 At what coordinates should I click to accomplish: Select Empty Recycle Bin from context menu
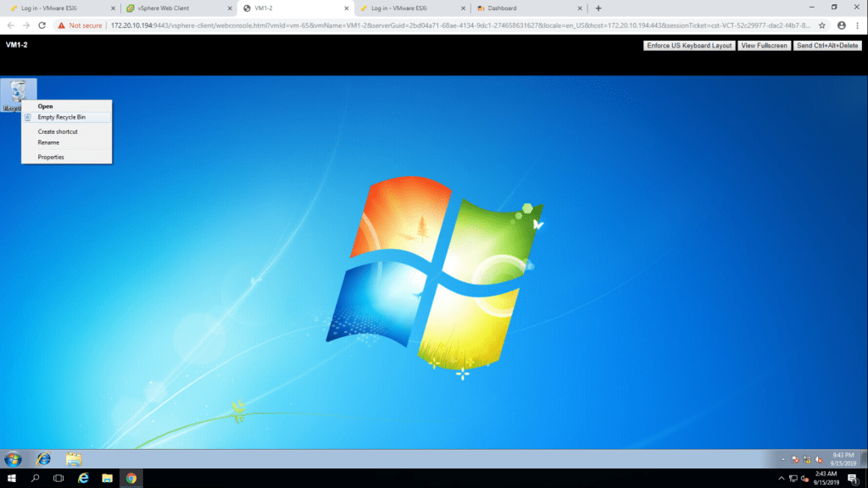(61, 117)
